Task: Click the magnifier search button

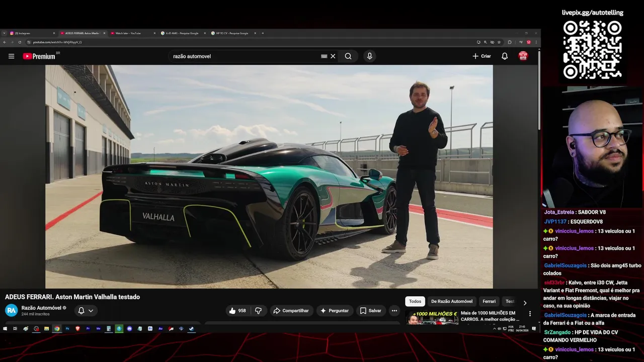Action: pos(348,56)
